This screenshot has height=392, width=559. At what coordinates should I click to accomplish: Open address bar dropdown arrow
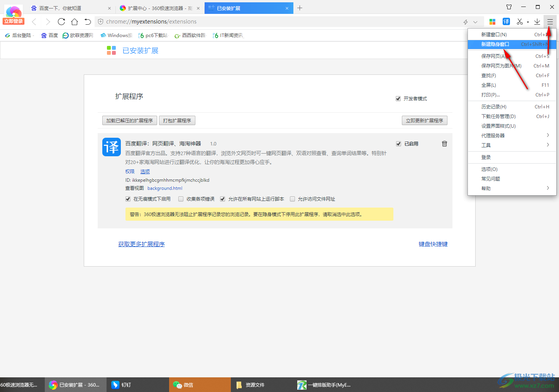click(475, 22)
